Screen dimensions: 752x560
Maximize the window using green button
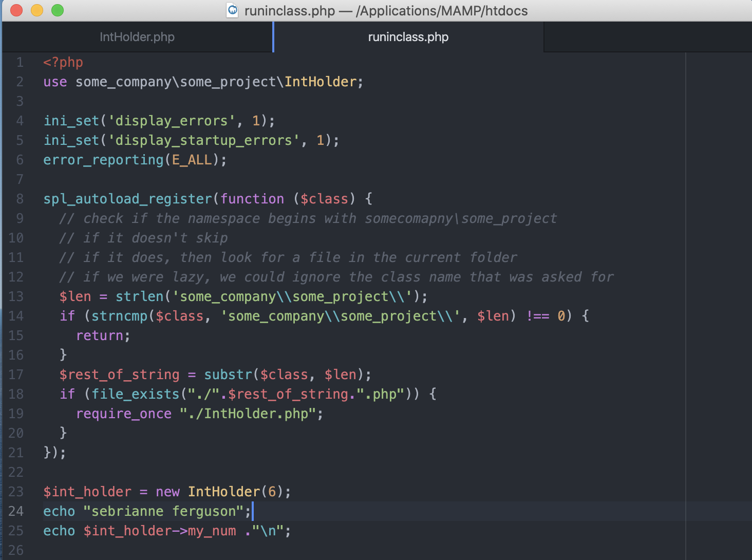click(x=58, y=10)
